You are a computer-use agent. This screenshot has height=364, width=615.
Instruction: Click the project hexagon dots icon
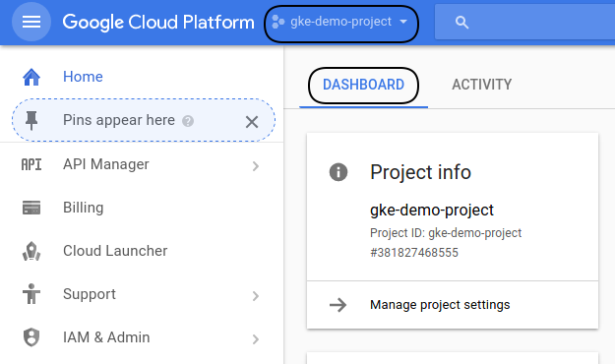[x=278, y=22]
